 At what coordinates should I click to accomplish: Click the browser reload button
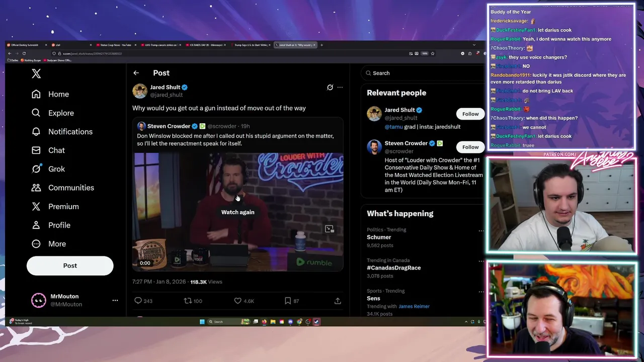pos(24,53)
